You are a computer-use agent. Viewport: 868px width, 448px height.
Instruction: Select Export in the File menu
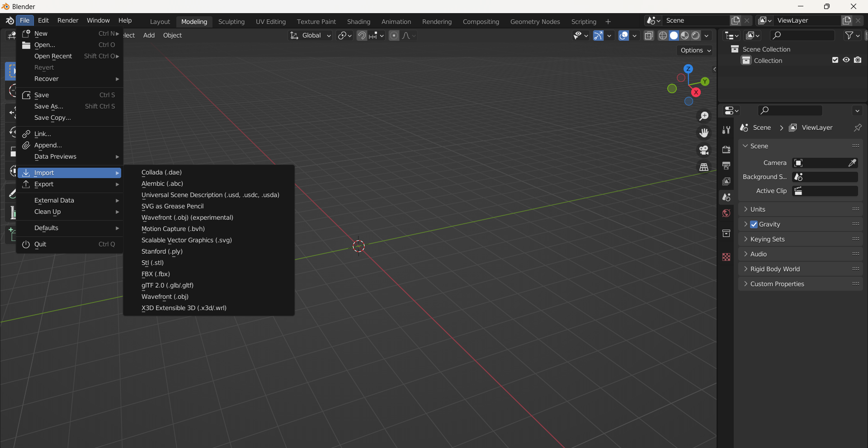click(70, 184)
